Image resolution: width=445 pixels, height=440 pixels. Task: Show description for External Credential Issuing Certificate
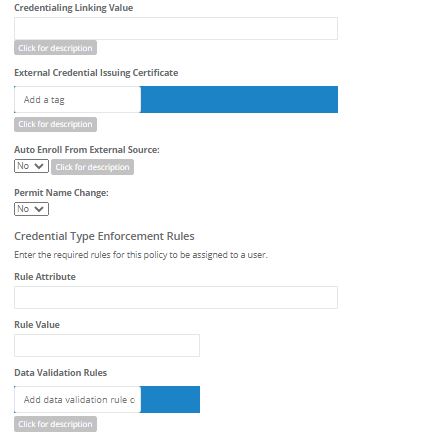click(55, 124)
